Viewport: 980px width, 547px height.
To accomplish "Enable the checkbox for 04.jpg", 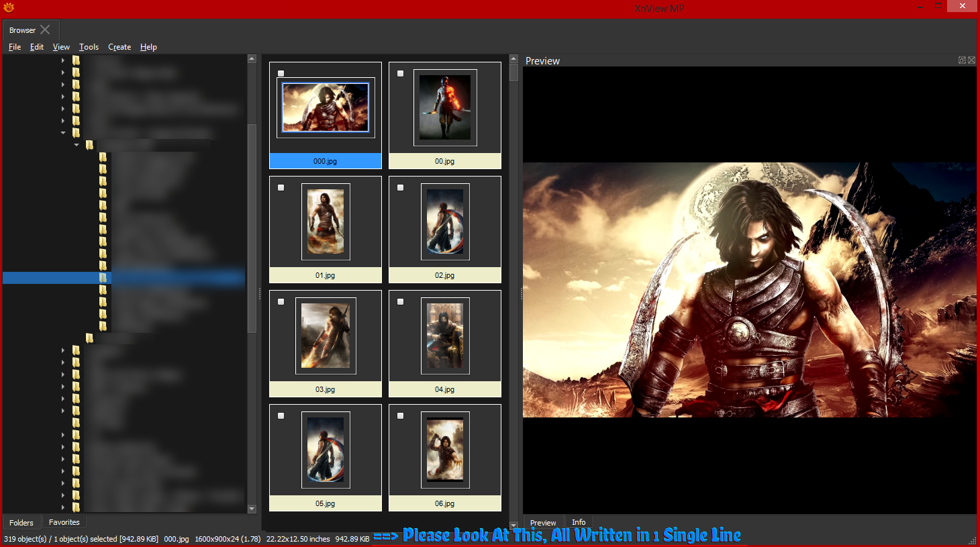I will pyautogui.click(x=400, y=302).
